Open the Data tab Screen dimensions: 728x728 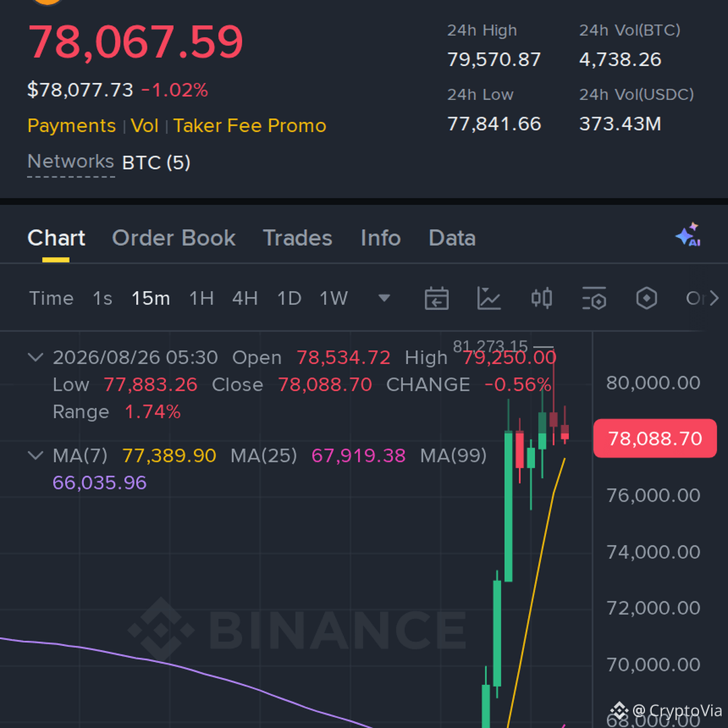point(452,238)
